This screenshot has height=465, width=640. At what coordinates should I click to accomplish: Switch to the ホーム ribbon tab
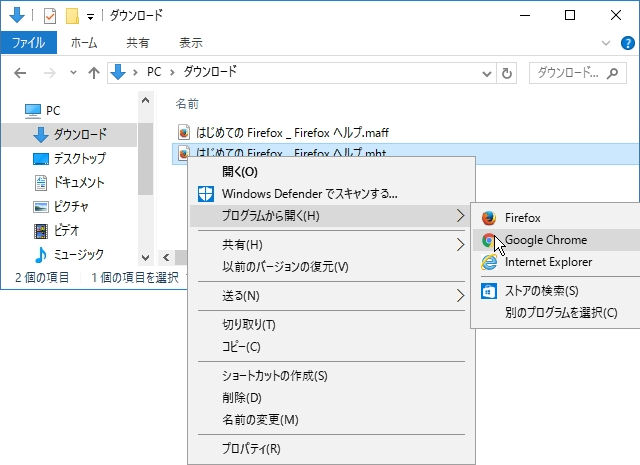click(84, 42)
